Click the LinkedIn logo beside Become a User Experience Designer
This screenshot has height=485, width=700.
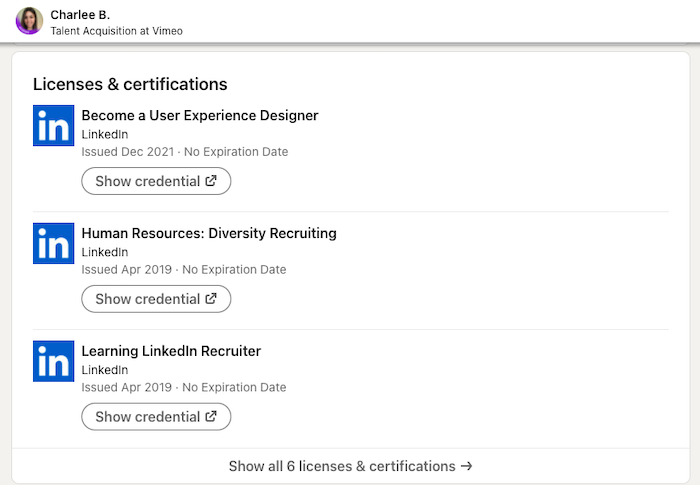[x=54, y=126]
